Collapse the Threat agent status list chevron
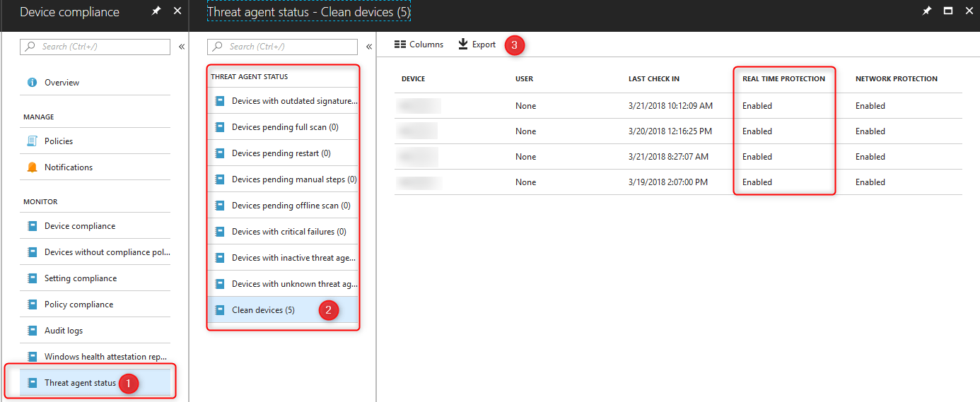The height and width of the screenshot is (402, 980). pos(369,47)
